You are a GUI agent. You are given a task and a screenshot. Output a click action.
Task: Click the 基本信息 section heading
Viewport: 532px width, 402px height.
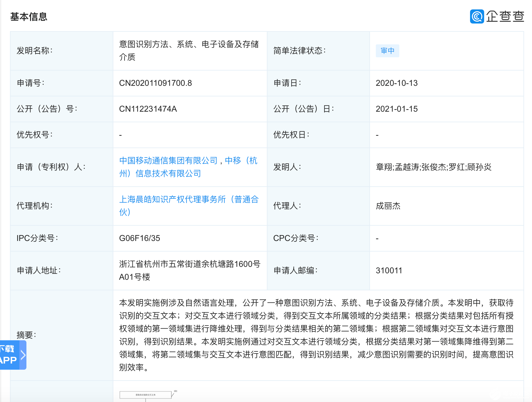[29, 17]
